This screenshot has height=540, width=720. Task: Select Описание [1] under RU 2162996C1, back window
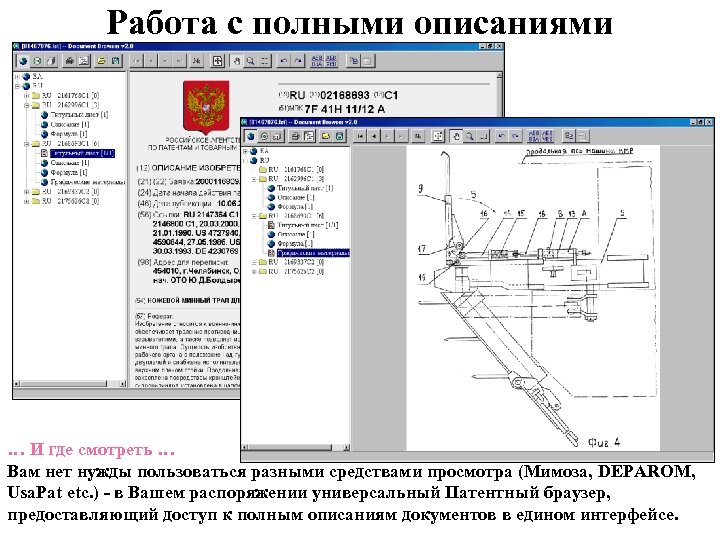coord(70,124)
